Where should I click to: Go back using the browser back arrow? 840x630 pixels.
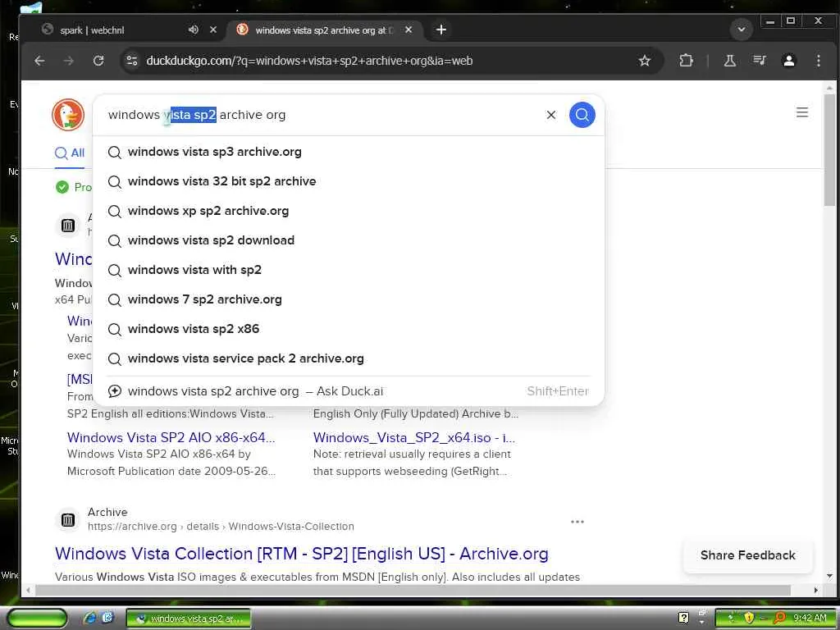pos(39,61)
